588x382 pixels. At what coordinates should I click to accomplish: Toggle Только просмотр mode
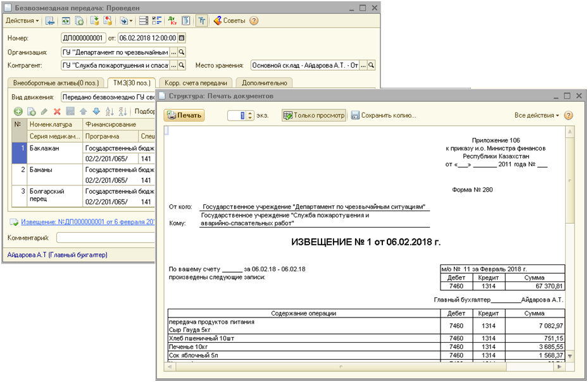point(314,115)
